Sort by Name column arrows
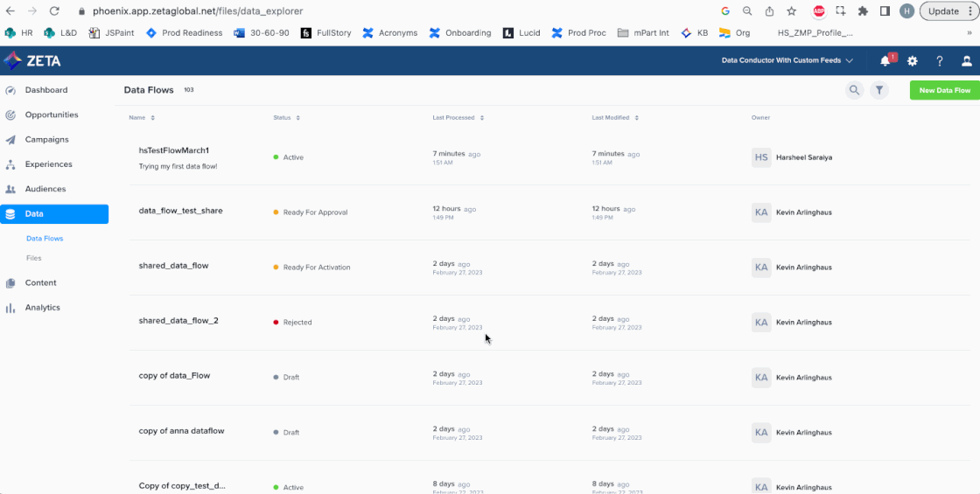The image size is (980, 494). point(153,118)
